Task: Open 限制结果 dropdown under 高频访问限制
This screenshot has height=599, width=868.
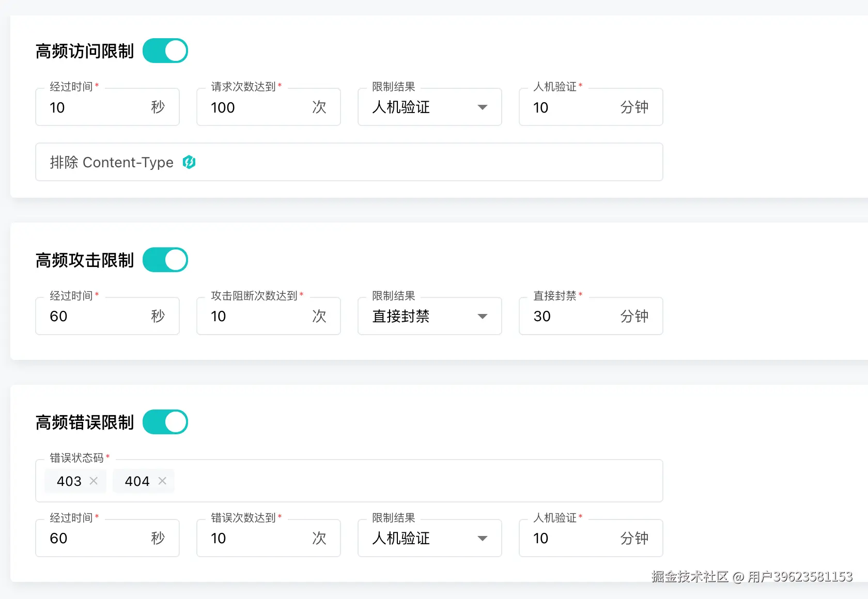Action: (x=429, y=107)
